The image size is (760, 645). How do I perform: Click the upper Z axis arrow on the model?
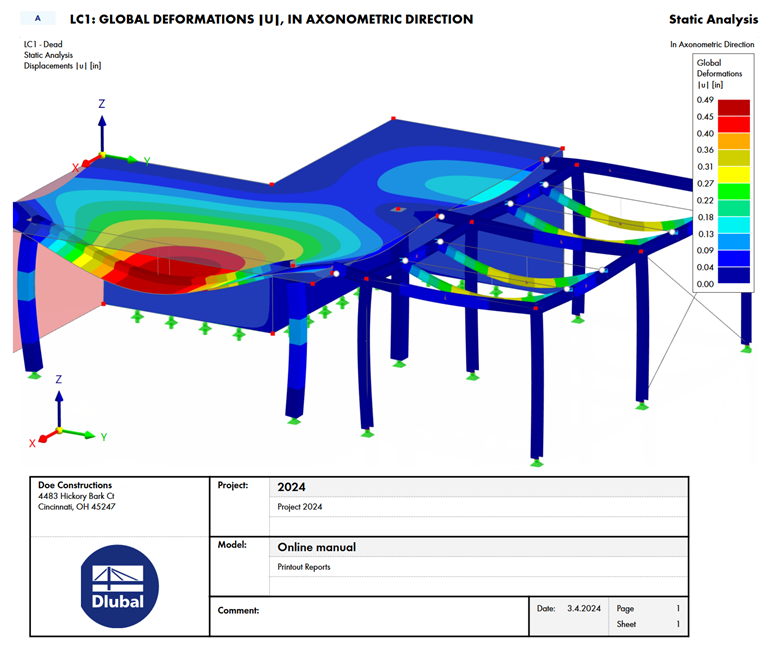[102, 127]
